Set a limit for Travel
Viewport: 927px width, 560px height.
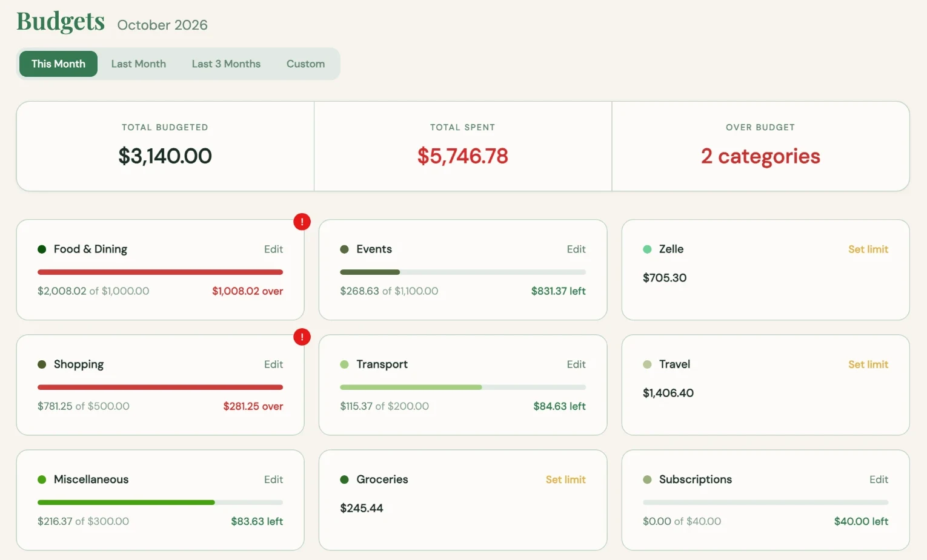(868, 364)
